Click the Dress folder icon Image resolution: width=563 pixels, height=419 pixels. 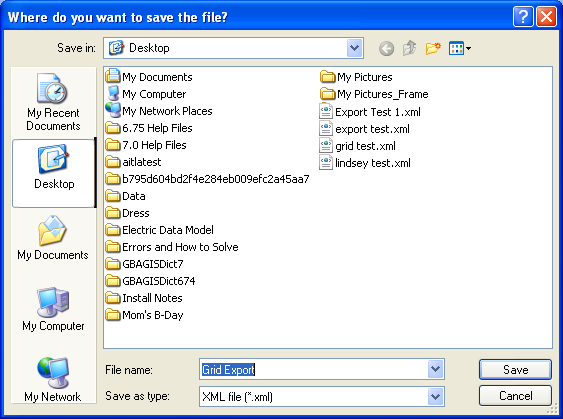(x=113, y=213)
